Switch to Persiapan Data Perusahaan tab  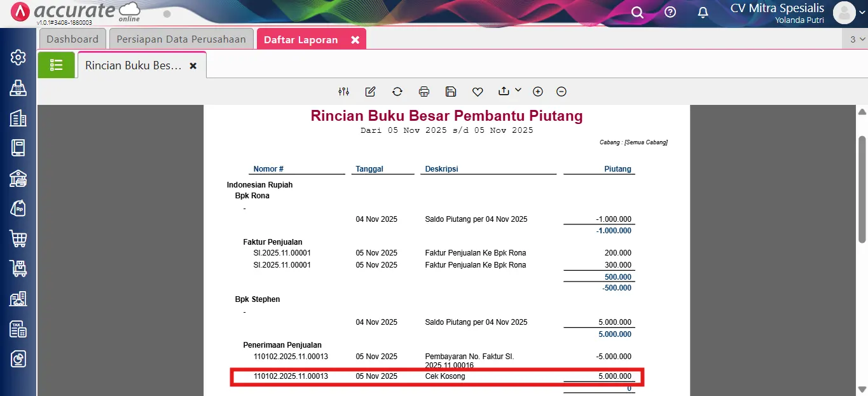click(181, 39)
